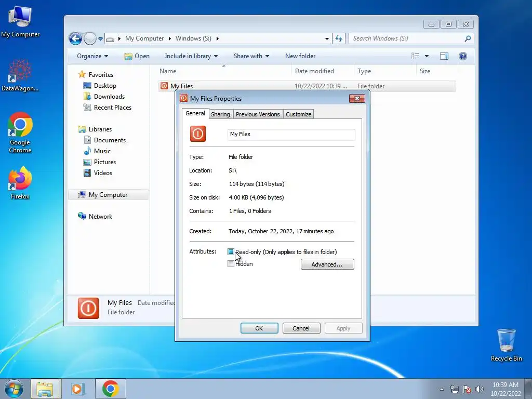Image resolution: width=532 pixels, height=399 pixels.
Task: Click the red folder icon in Properties dialog
Action: (198, 134)
